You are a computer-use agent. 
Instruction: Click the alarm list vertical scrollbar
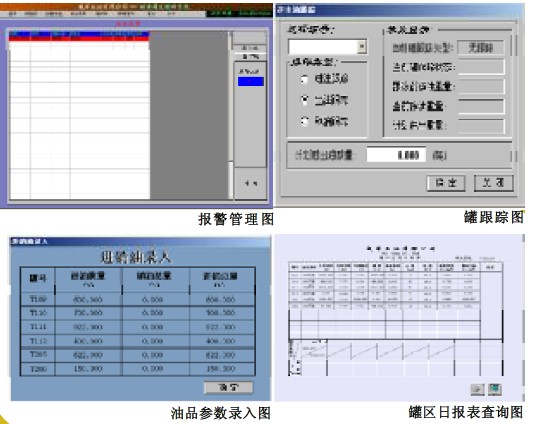coord(230,114)
